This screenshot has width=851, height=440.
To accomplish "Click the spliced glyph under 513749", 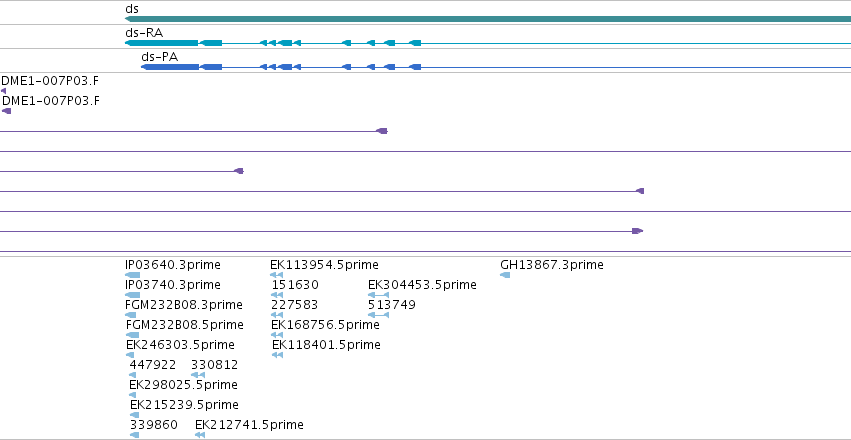I will [x=378, y=315].
